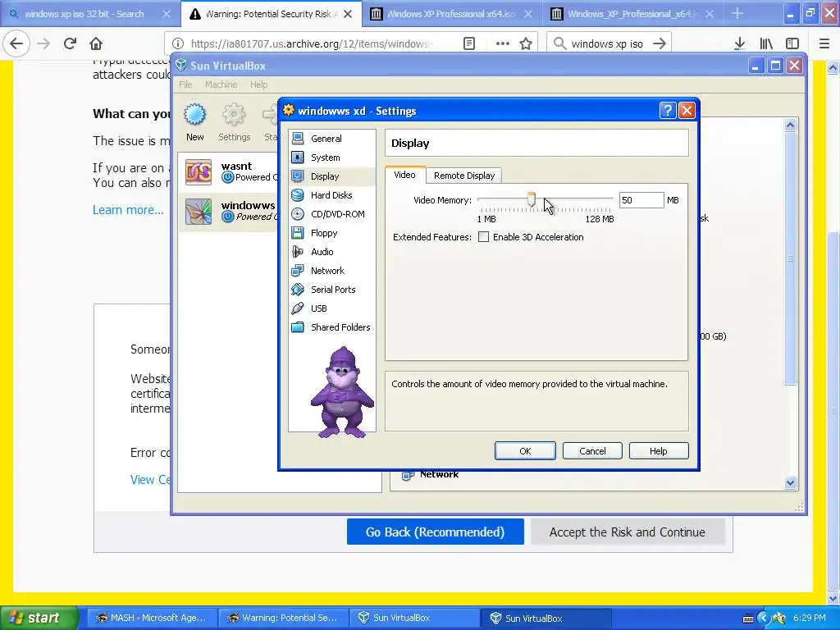The image size is (840, 630).
Task: Select the windowws virtual machine entry
Action: click(x=230, y=211)
